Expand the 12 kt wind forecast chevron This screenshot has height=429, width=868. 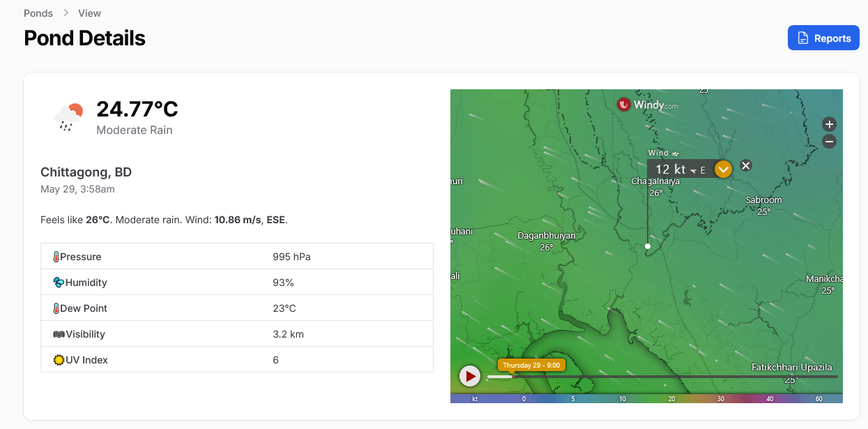click(723, 169)
